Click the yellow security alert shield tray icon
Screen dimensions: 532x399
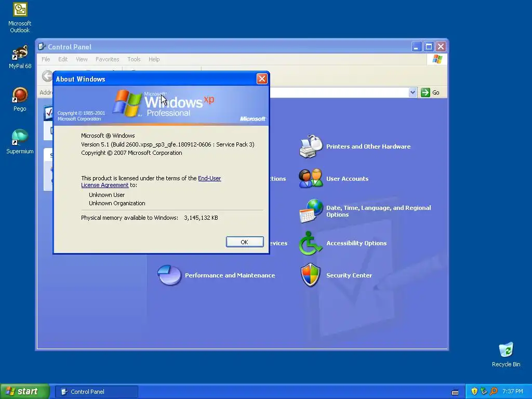click(474, 391)
